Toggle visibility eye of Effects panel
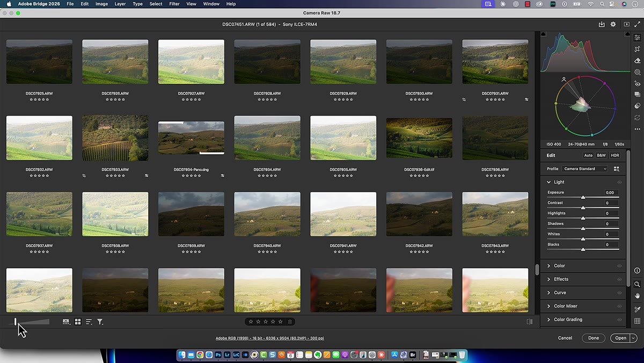This screenshot has height=363, width=644. tap(619, 279)
